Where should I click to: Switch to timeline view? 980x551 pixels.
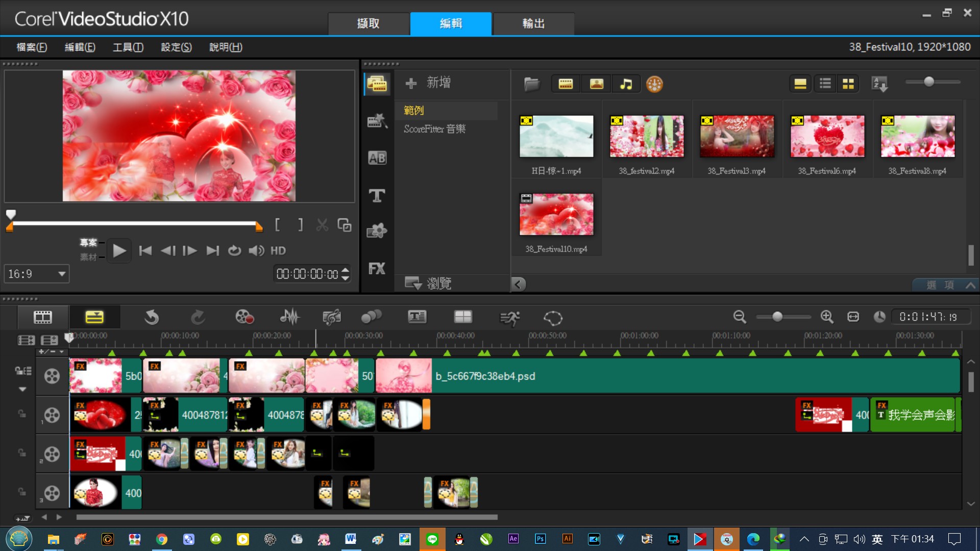pyautogui.click(x=94, y=317)
